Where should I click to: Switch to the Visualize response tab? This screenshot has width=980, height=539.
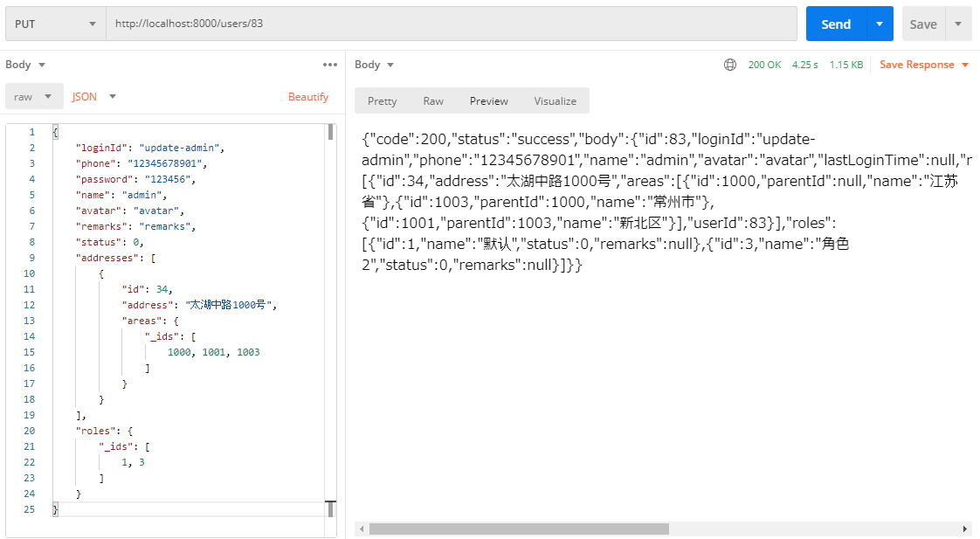[555, 101]
